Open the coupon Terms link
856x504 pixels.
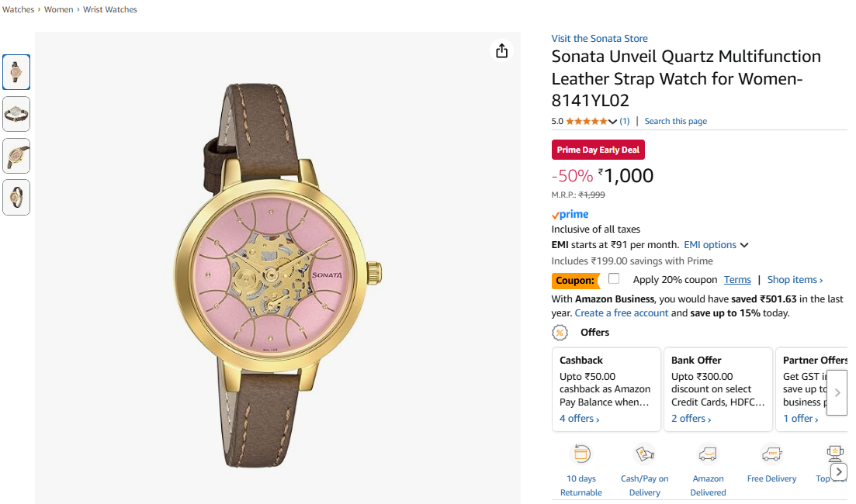click(737, 280)
